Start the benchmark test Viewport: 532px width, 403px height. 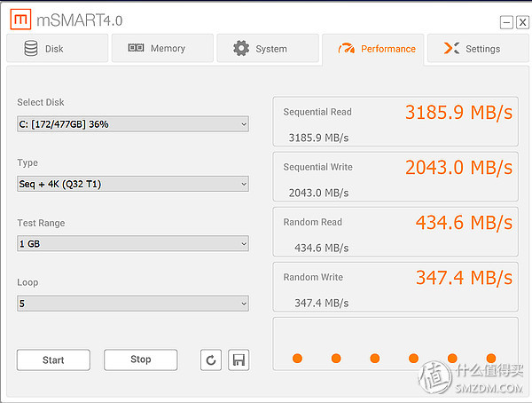[x=53, y=360]
